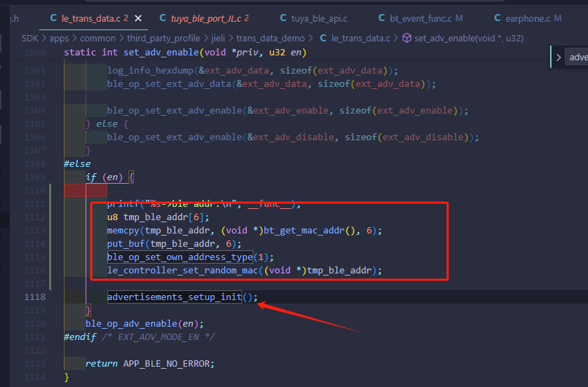The image size is (588, 387).
Task: Click le_controller_set_random_mac on line 1116
Action: tap(182, 271)
